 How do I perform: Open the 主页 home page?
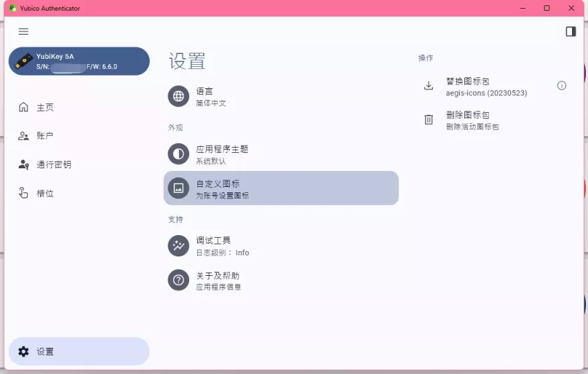click(x=45, y=108)
